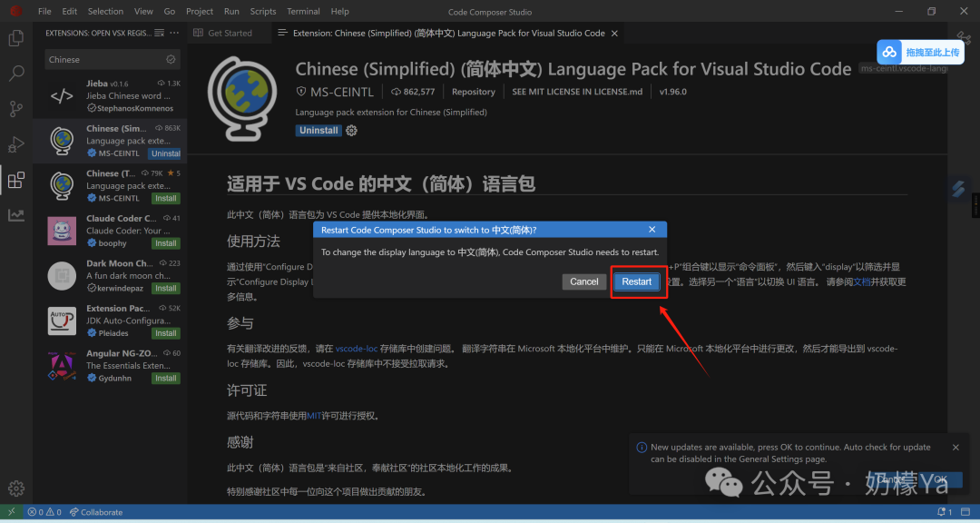The width and height of the screenshot is (980, 523).
Task: Click the large globe extension logo
Action: (x=242, y=98)
